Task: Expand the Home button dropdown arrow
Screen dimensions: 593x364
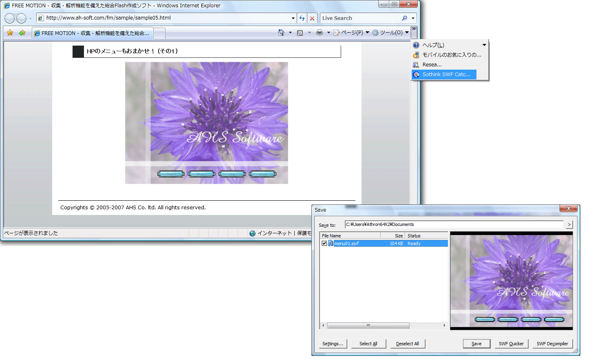Action: 290,33
